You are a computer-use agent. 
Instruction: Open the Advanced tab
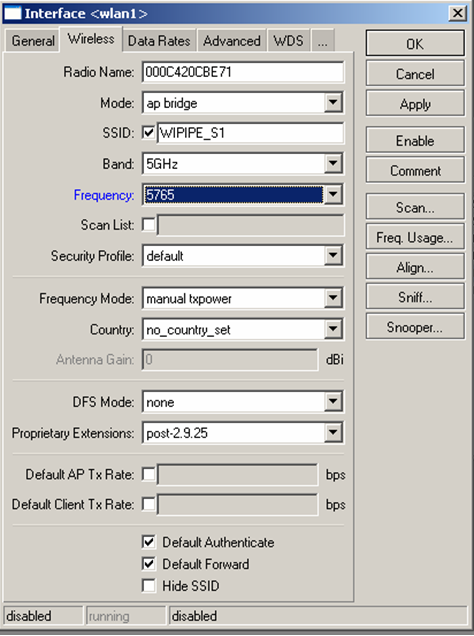(232, 41)
